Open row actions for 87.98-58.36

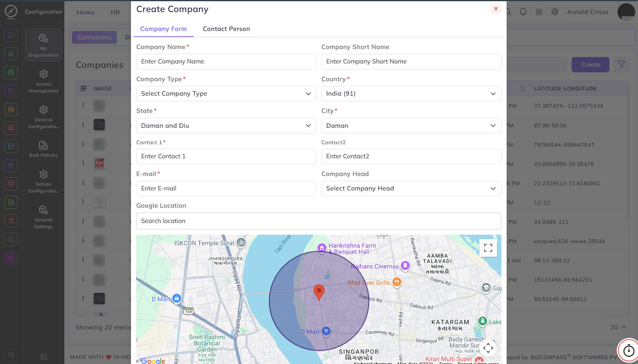(83, 125)
